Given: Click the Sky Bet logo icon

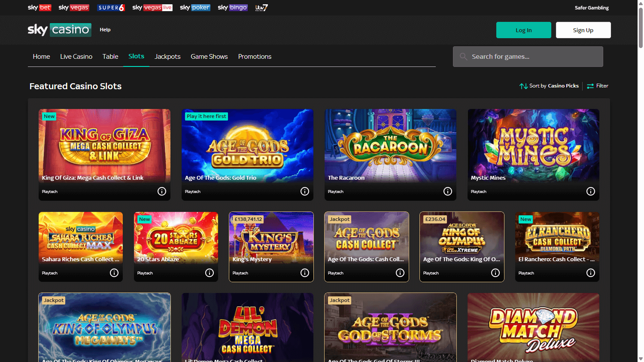Looking at the screenshot, I should point(39,7).
